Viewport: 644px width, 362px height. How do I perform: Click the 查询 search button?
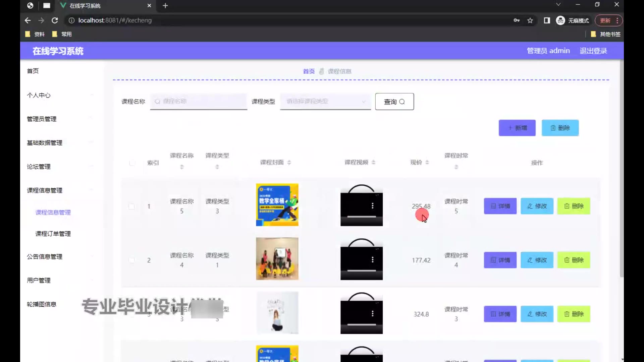pyautogui.click(x=394, y=102)
